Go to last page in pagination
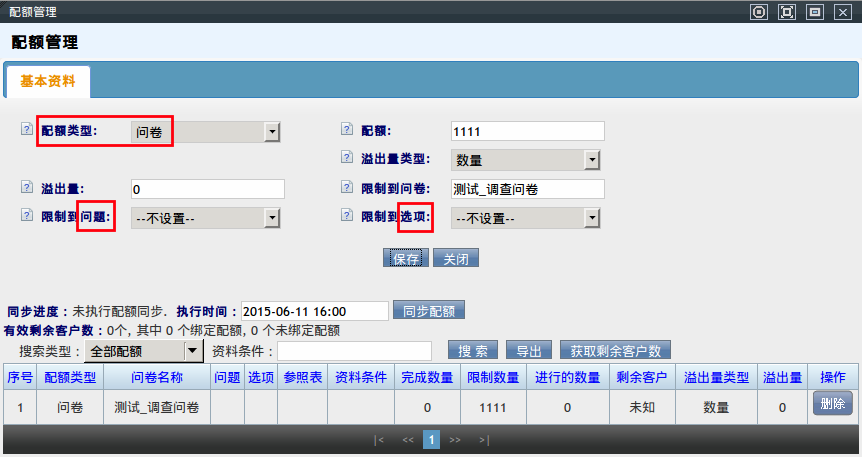The height and width of the screenshot is (457, 863). 484,439
